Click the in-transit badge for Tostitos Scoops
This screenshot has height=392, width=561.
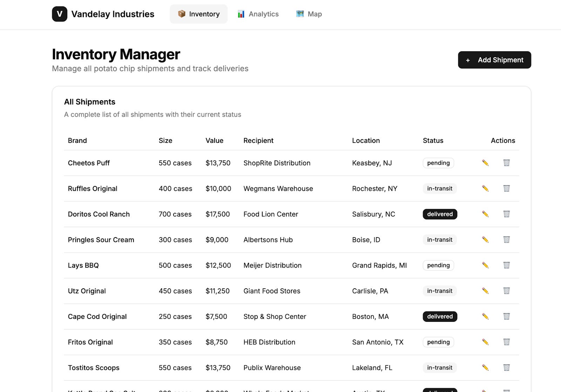pyautogui.click(x=440, y=367)
